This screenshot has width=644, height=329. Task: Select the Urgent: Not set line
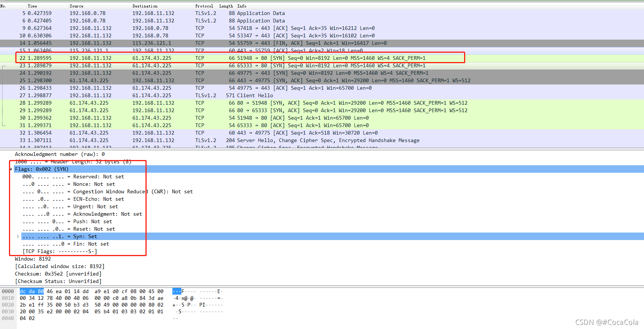click(70, 206)
